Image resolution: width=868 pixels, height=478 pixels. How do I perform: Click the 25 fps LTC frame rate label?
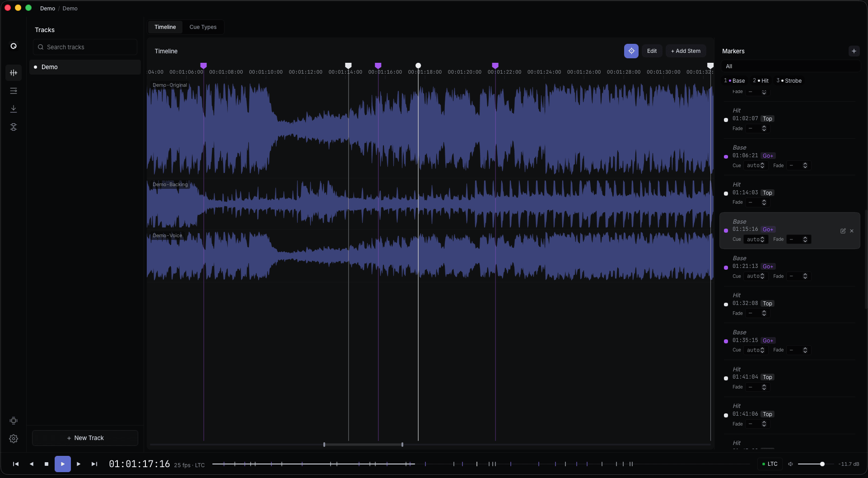point(189,465)
